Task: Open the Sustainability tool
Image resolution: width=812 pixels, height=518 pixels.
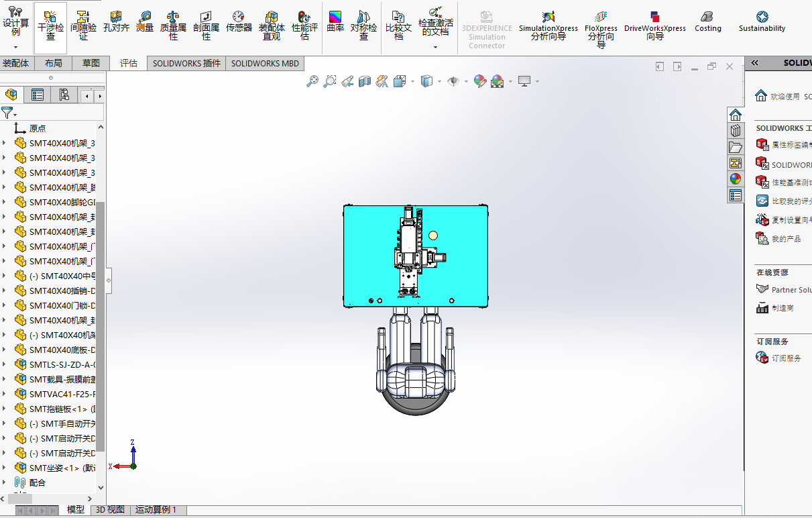Action: click(762, 22)
